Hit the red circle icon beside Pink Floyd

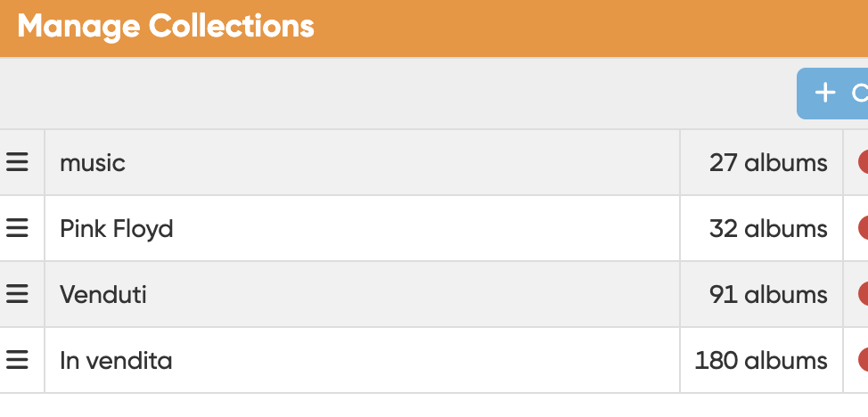point(864,228)
